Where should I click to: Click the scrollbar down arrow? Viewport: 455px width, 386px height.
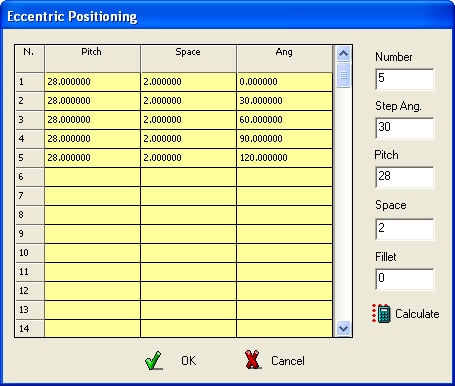coord(343,329)
